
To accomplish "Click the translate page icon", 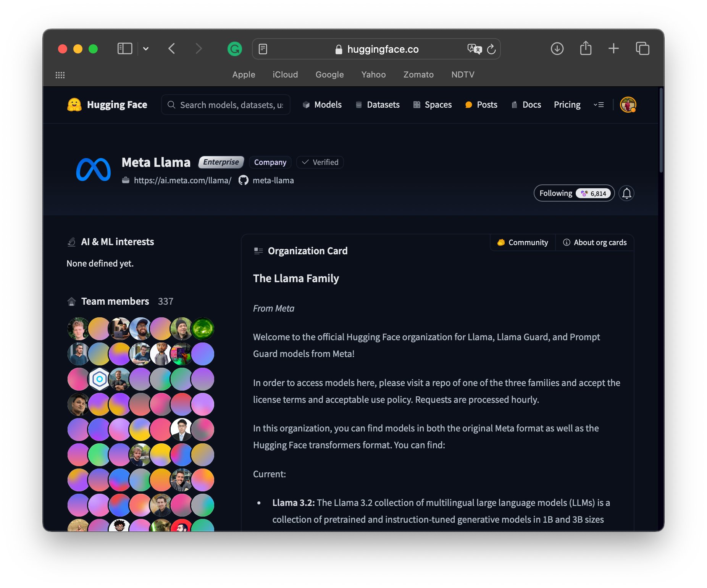I will pos(475,49).
